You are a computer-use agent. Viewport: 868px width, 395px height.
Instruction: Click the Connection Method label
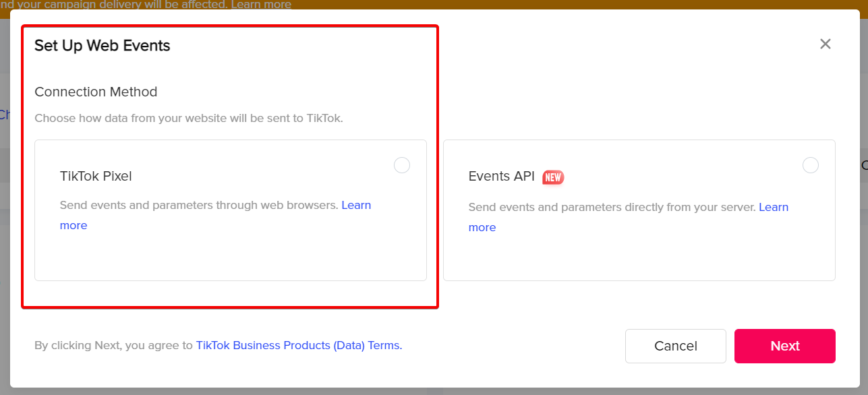tap(96, 92)
